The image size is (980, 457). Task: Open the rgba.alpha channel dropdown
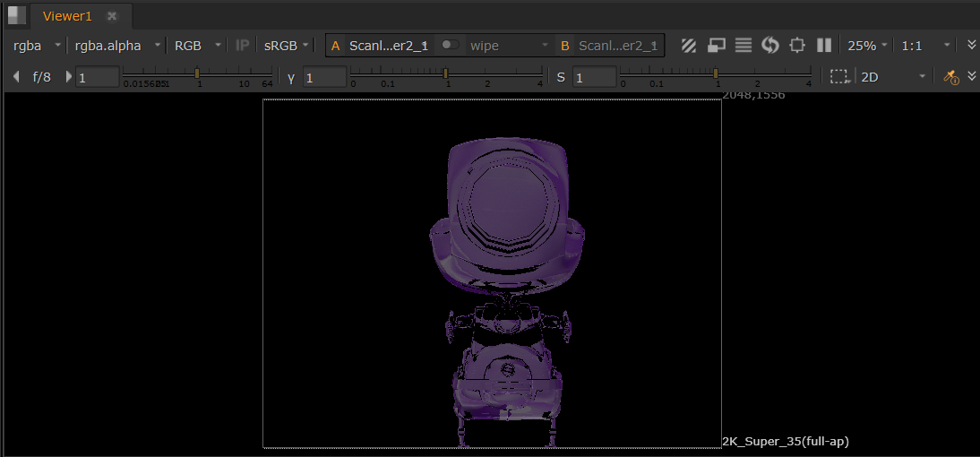(116, 45)
